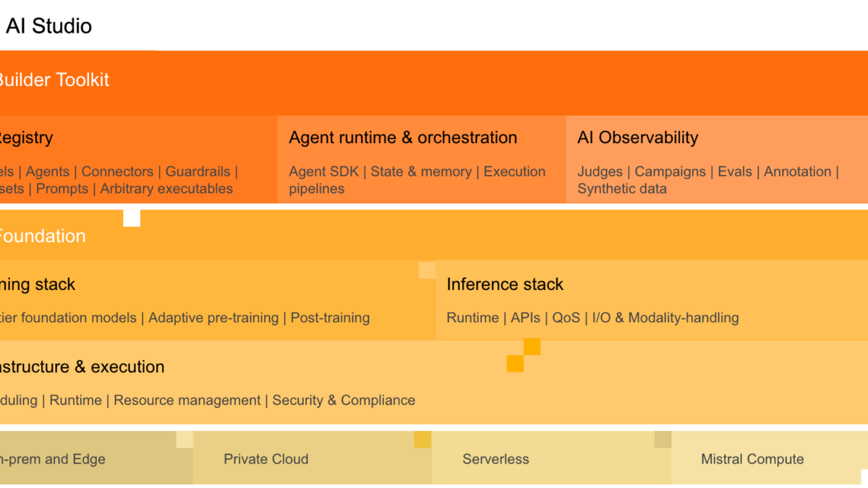868x488 pixels.
Task: Choose the Private Cloud block
Action: pyautogui.click(x=266, y=459)
